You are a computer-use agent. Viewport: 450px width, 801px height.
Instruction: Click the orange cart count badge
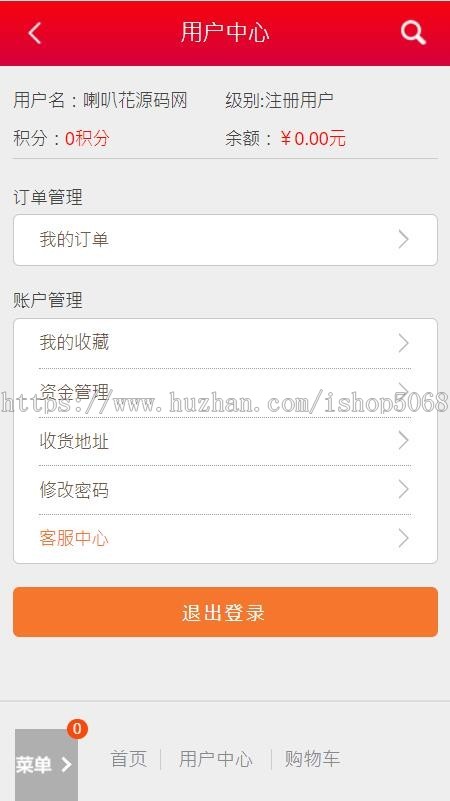77,728
